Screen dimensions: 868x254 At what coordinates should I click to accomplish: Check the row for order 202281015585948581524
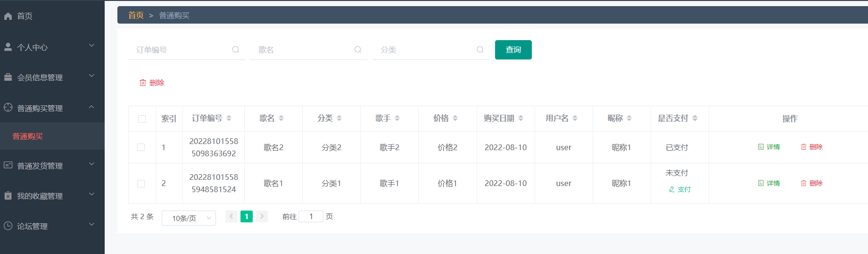pyautogui.click(x=141, y=183)
